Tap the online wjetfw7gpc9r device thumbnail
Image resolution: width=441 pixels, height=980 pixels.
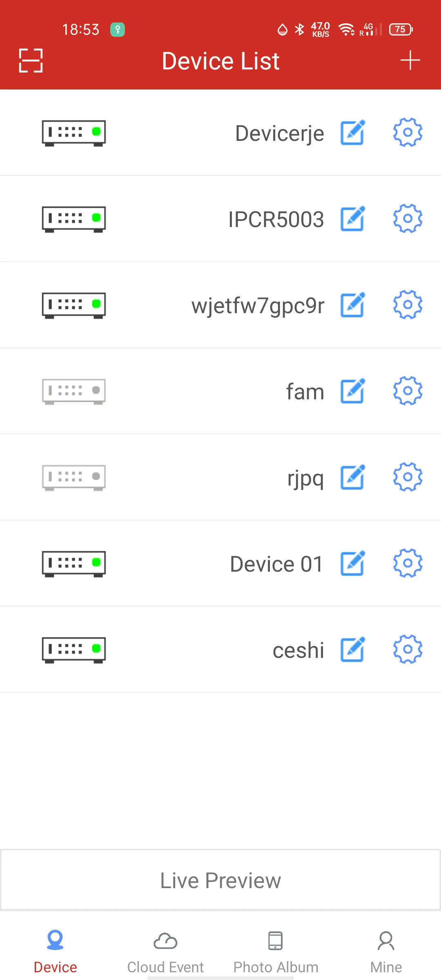pyautogui.click(x=74, y=305)
